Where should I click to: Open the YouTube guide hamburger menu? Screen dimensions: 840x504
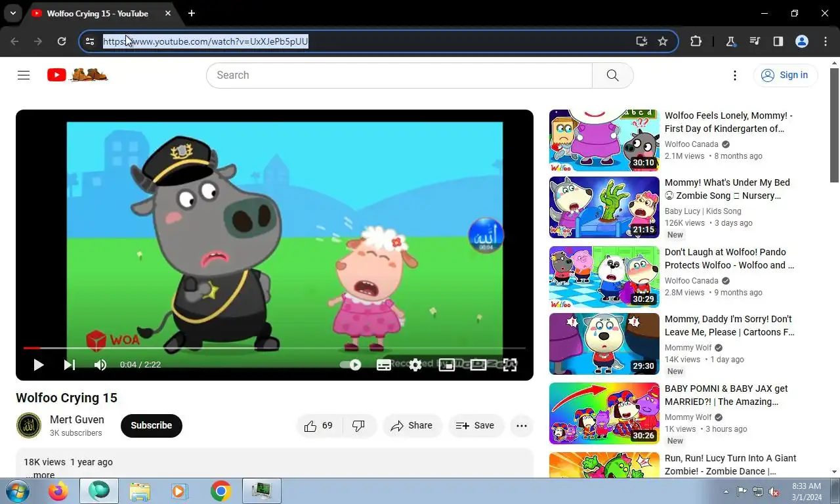point(24,75)
